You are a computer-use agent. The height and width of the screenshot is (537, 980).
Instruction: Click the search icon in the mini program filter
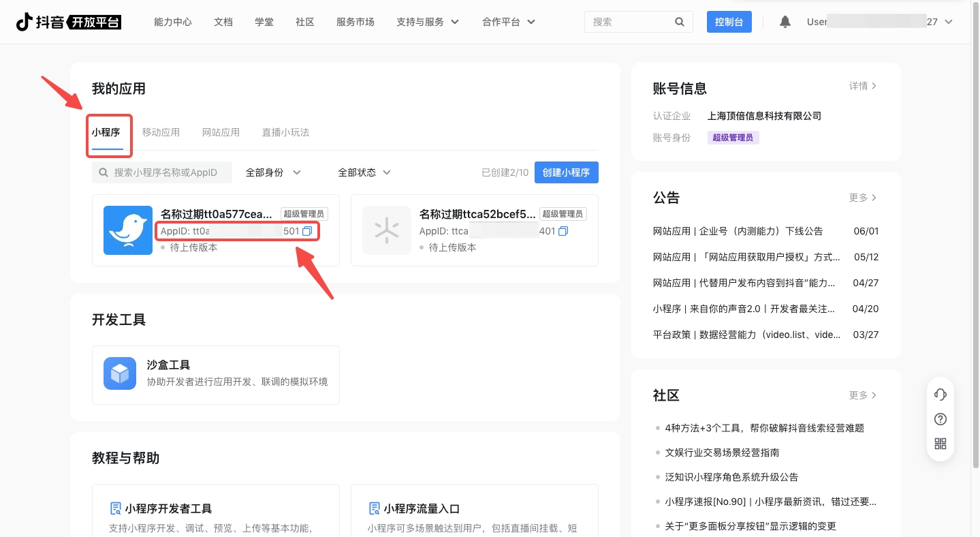(x=104, y=172)
